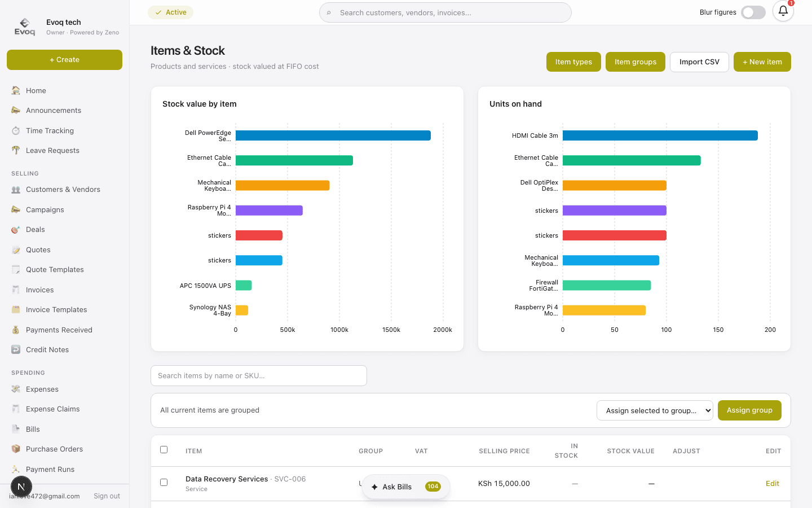The width and height of the screenshot is (812, 508).
Task: Click the KSh 15,000.00 price cell
Action: tap(504, 484)
